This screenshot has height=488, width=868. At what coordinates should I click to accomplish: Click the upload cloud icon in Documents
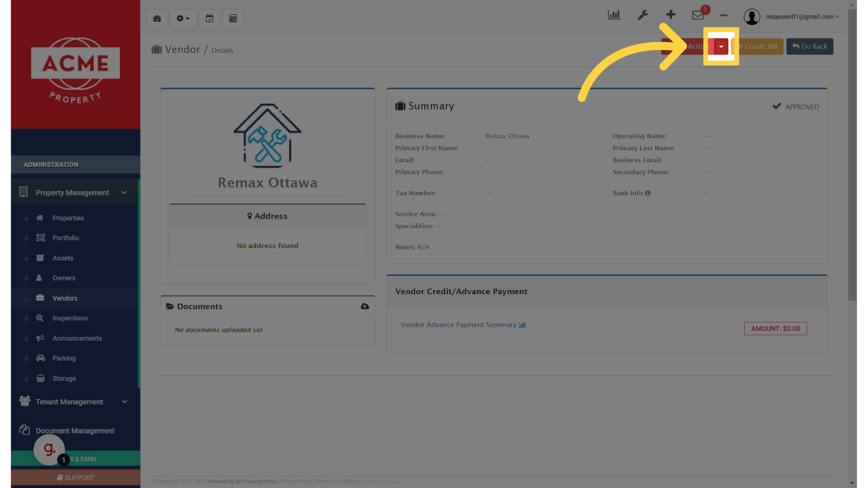pos(365,306)
